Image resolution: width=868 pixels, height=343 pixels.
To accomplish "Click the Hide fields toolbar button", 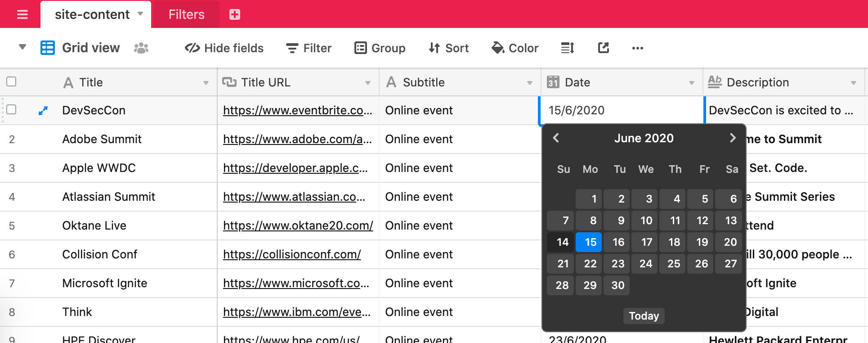I will (x=224, y=48).
